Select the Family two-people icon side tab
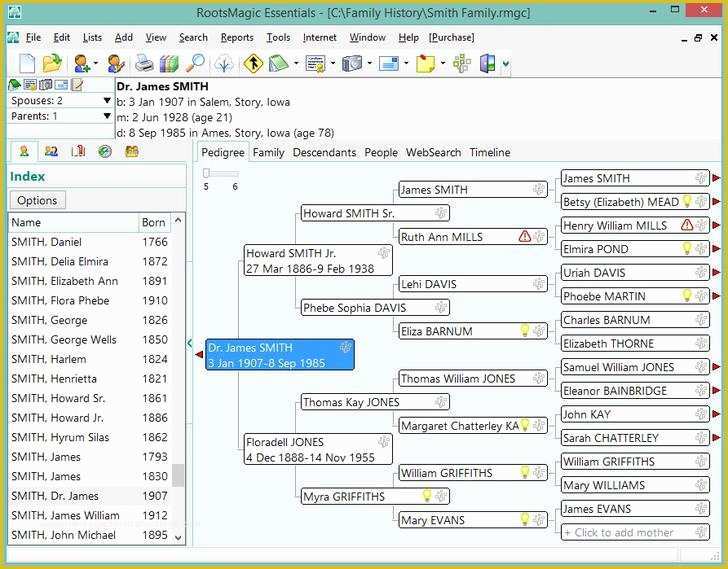 pos(51,151)
